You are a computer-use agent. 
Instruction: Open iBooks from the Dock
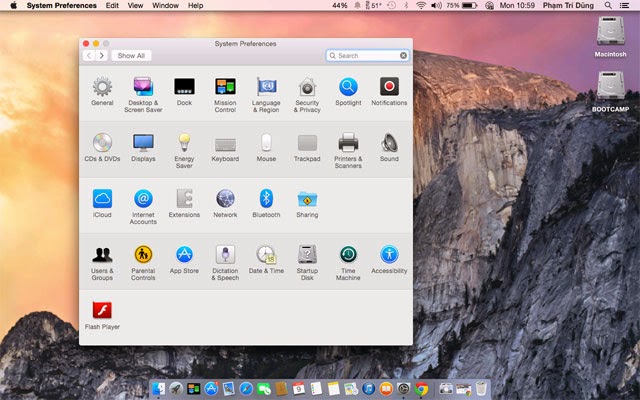coord(386,389)
